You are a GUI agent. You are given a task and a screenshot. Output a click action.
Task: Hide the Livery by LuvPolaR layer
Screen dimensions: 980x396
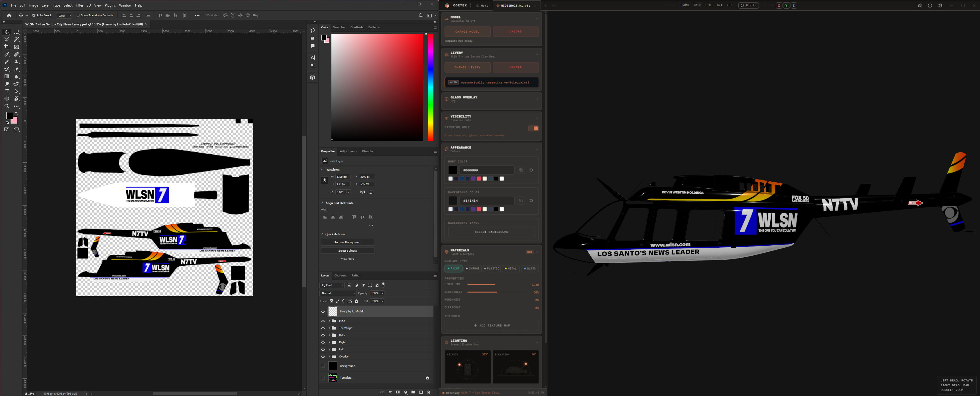(323, 312)
